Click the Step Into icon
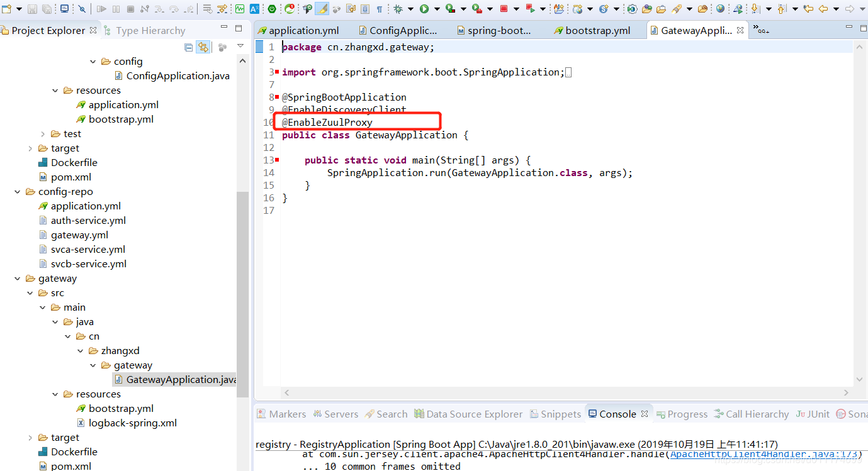Viewport: 868px width, 471px height. (159, 9)
